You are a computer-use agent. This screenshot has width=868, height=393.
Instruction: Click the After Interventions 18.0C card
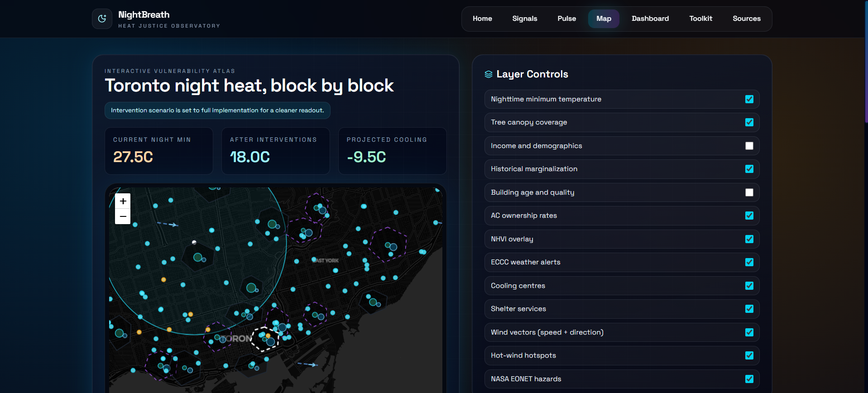275,151
